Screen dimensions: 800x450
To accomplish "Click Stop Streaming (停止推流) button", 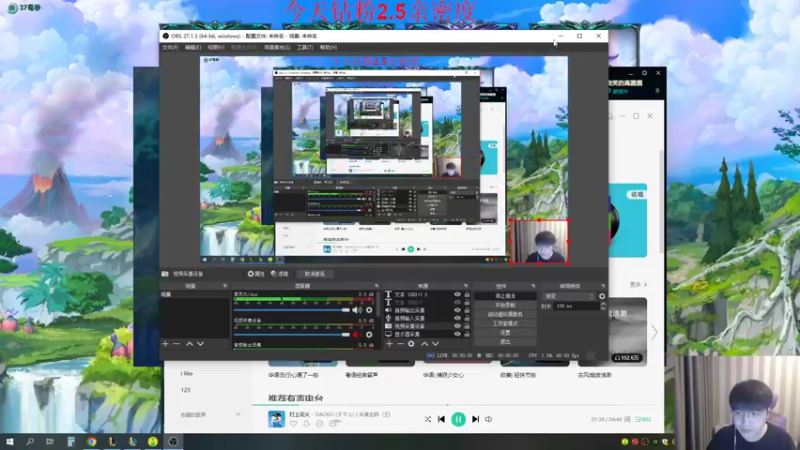I will click(505, 296).
